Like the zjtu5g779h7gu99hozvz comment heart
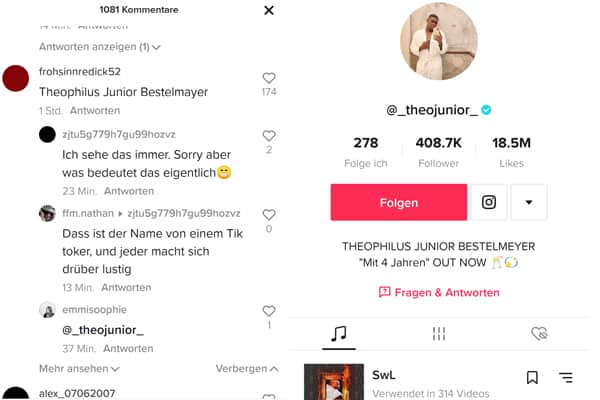 269,136
